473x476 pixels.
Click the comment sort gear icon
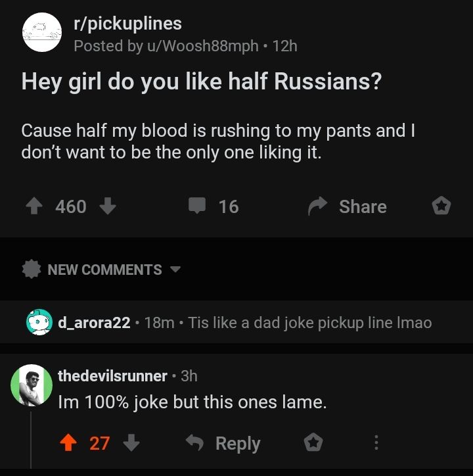(x=31, y=270)
